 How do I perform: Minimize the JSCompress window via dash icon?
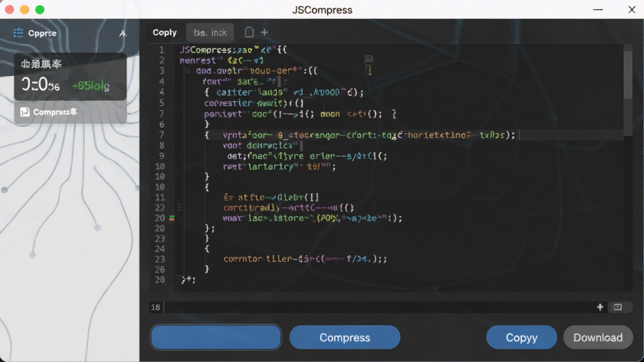coord(597,9)
